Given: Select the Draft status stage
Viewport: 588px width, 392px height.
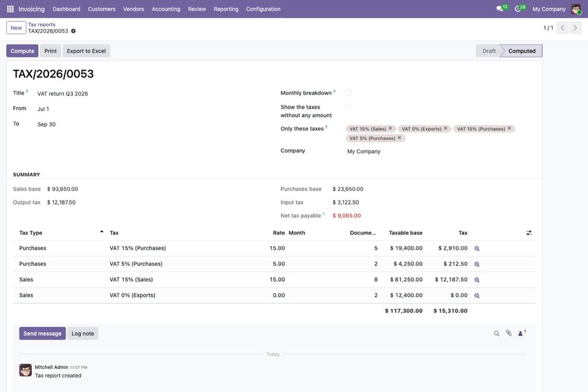Looking at the screenshot, I should click(489, 51).
